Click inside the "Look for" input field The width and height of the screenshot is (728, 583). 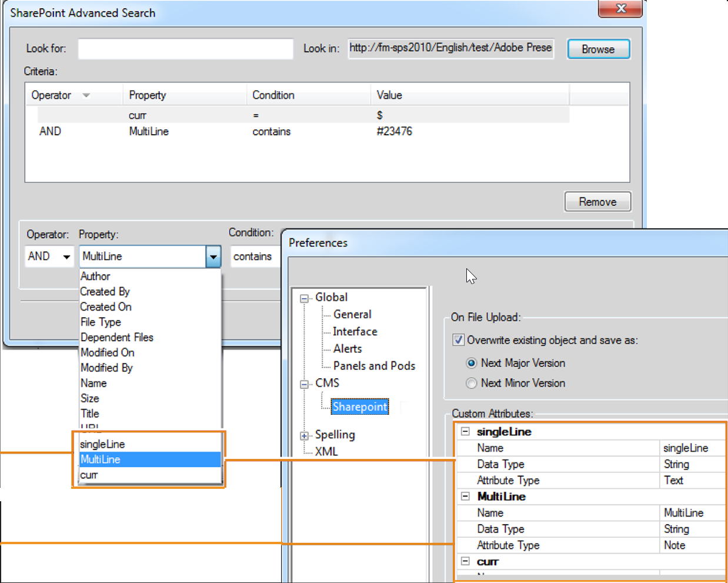185,49
